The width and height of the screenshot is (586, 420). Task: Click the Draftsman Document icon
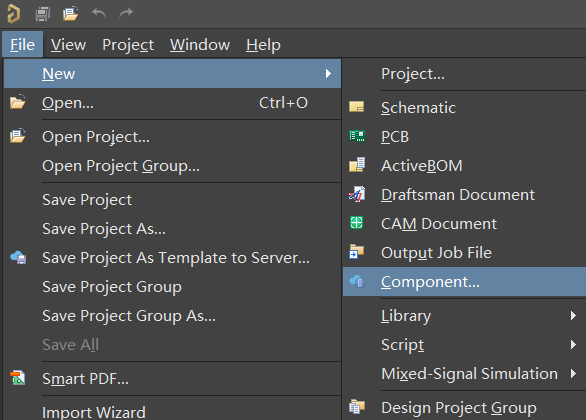[x=357, y=194]
